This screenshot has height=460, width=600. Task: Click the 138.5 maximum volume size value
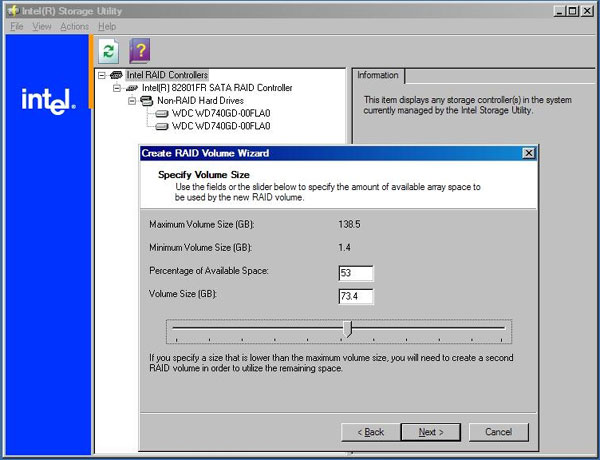click(349, 224)
